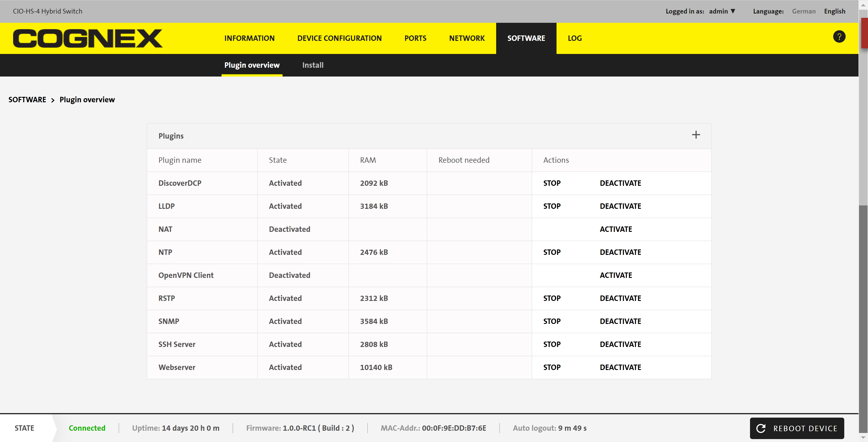868x442 pixels.
Task: Click SOFTWARE in the breadcrumb
Action: [x=27, y=100]
